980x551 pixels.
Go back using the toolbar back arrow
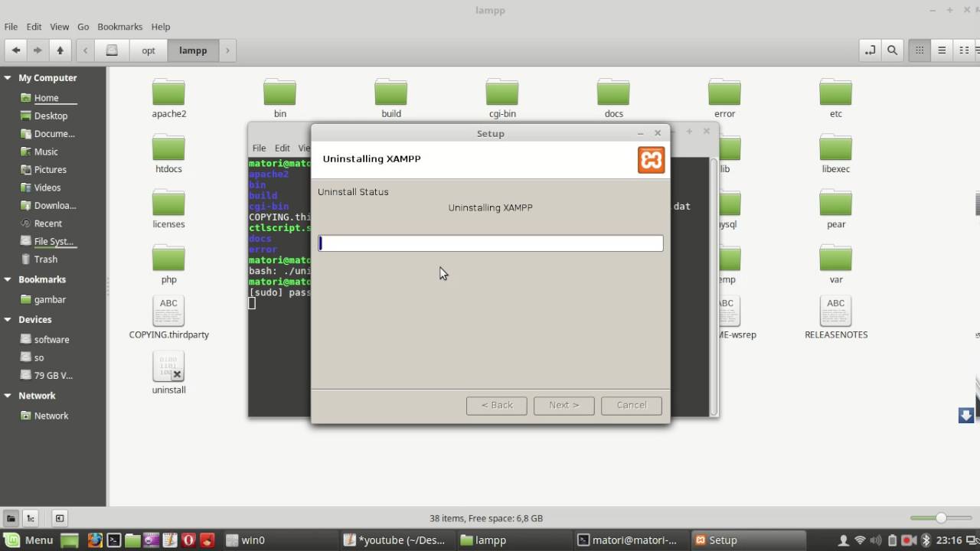pos(15,51)
